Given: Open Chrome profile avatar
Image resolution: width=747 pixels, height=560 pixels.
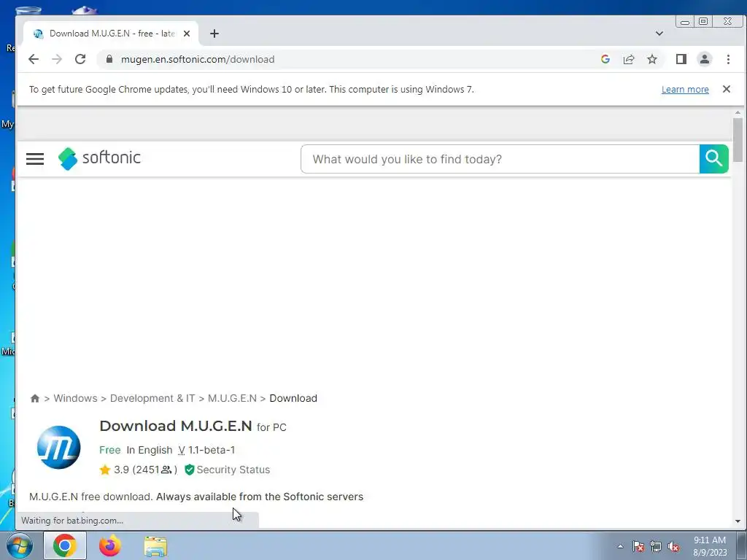Looking at the screenshot, I should [x=704, y=59].
